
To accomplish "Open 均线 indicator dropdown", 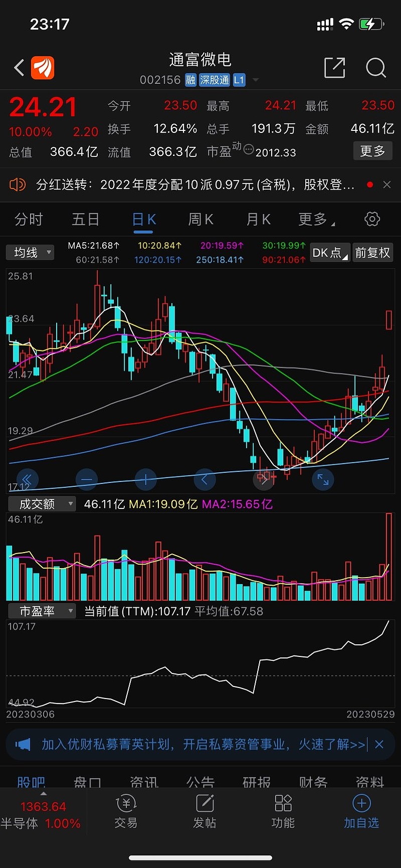I will click(x=30, y=252).
